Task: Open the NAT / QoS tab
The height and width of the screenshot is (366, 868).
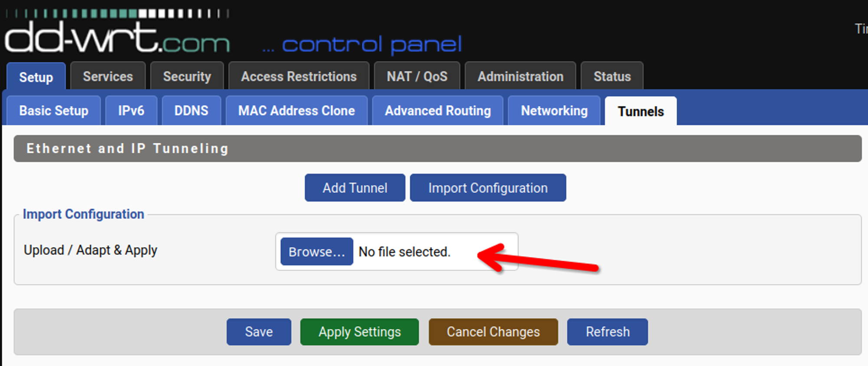Action: [417, 76]
